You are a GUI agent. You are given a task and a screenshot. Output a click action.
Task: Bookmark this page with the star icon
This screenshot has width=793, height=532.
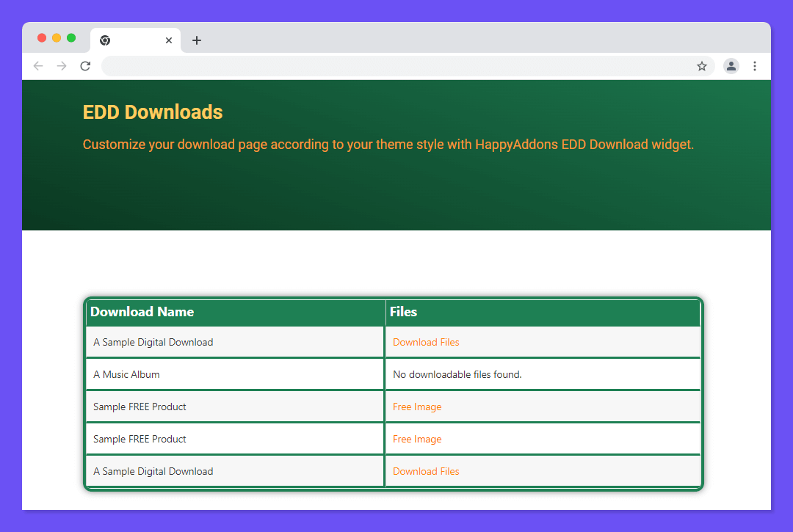click(701, 66)
